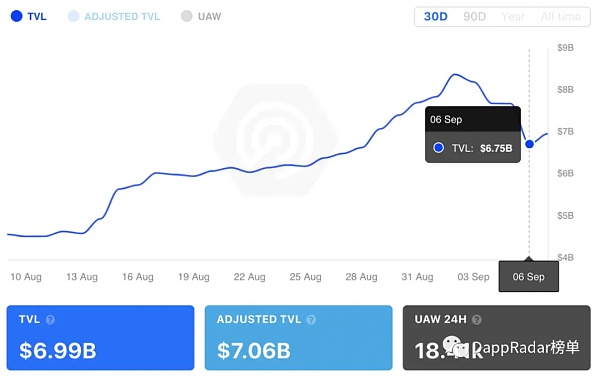Toggle the TVL series legend dot
Viewport: 600px width, 376px height.
pos(16,16)
